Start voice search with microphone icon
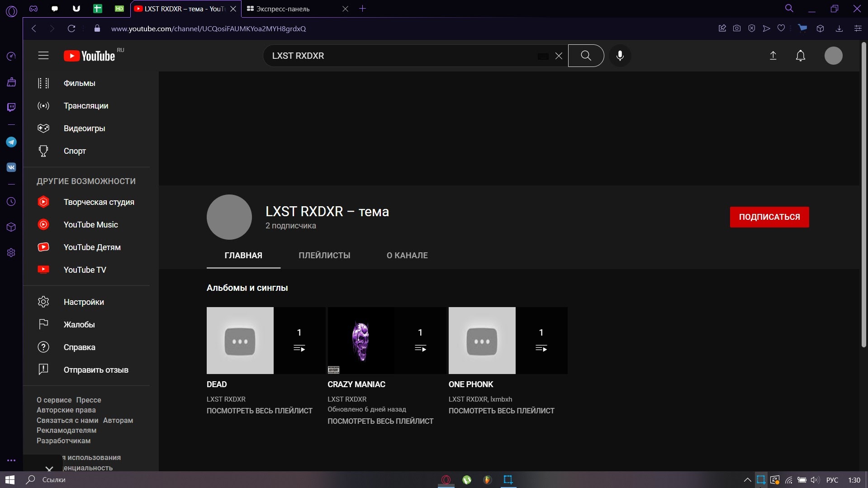The image size is (868, 488). pos(620,56)
